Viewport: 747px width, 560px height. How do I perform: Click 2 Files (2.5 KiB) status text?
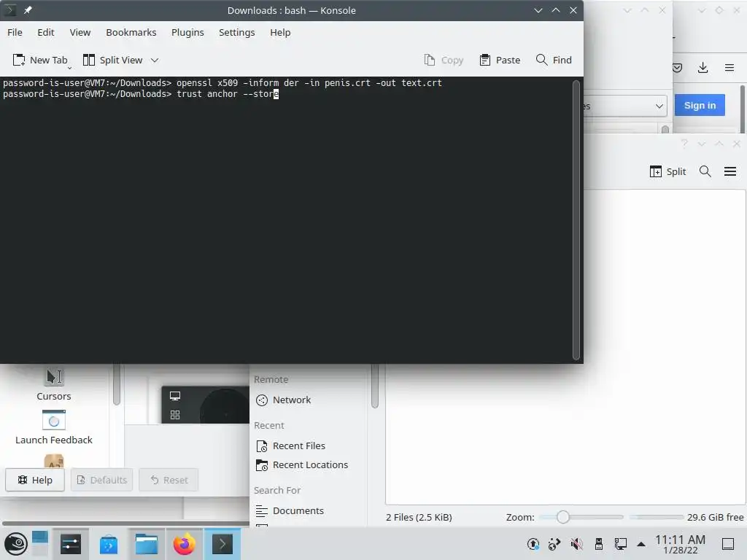click(419, 517)
